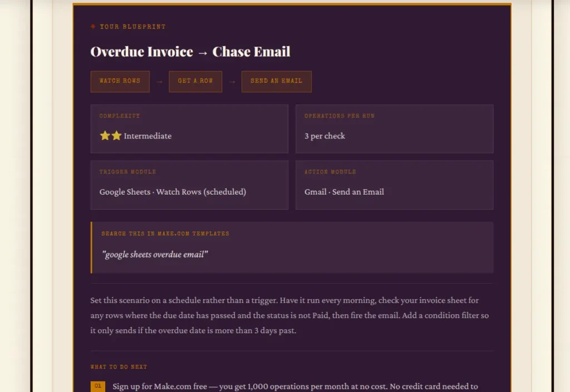The height and width of the screenshot is (392, 570).
Task: Click the second gold complexity star
Action: [x=116, y=136]
